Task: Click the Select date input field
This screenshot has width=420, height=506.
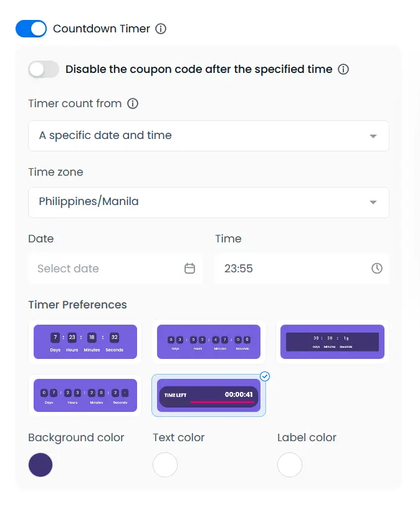Action: click(x=106, y=269)
